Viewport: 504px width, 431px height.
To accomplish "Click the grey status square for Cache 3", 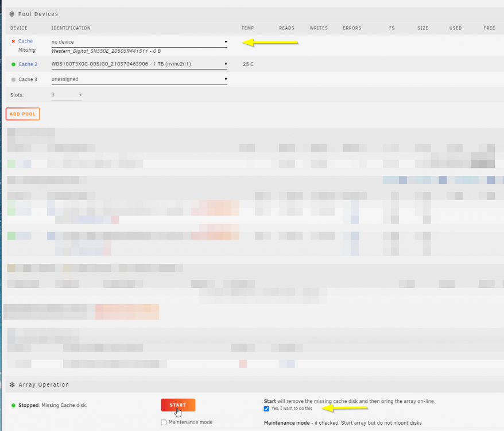I will 13,79.
